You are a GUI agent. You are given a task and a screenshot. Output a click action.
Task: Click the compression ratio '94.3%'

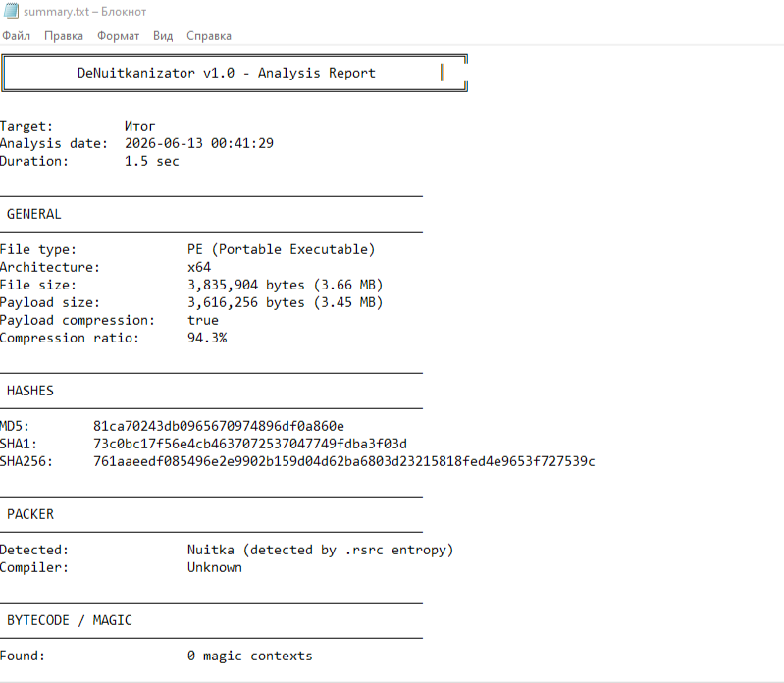coord(207,338)
